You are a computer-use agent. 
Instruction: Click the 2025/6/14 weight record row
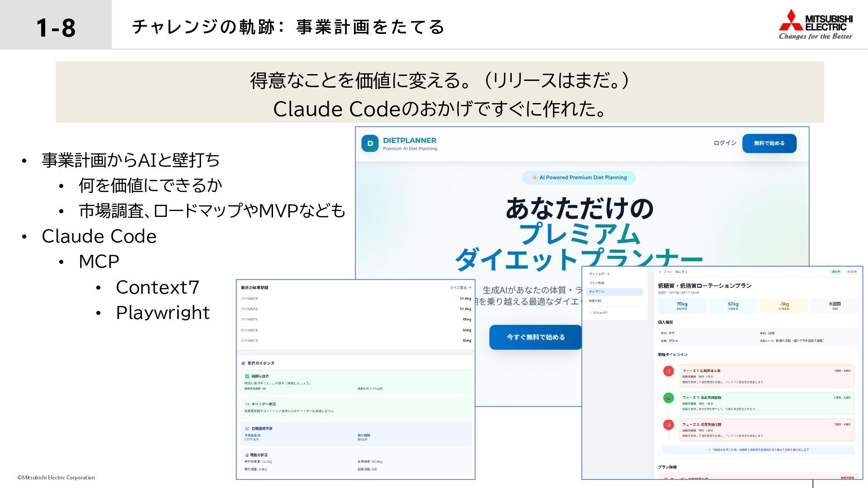pos(356,330)
